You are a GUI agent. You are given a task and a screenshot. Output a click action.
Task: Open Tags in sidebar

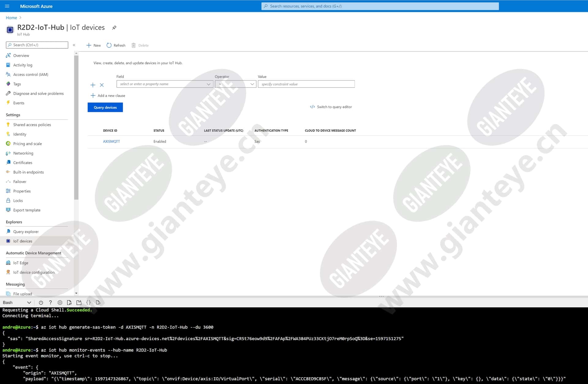click(17, 84)
